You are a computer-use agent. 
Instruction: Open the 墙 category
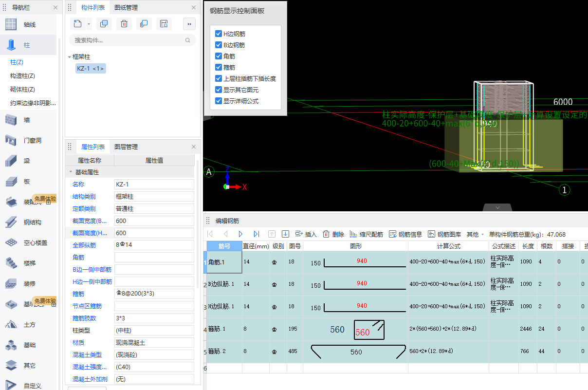click(x=29, y=120)
